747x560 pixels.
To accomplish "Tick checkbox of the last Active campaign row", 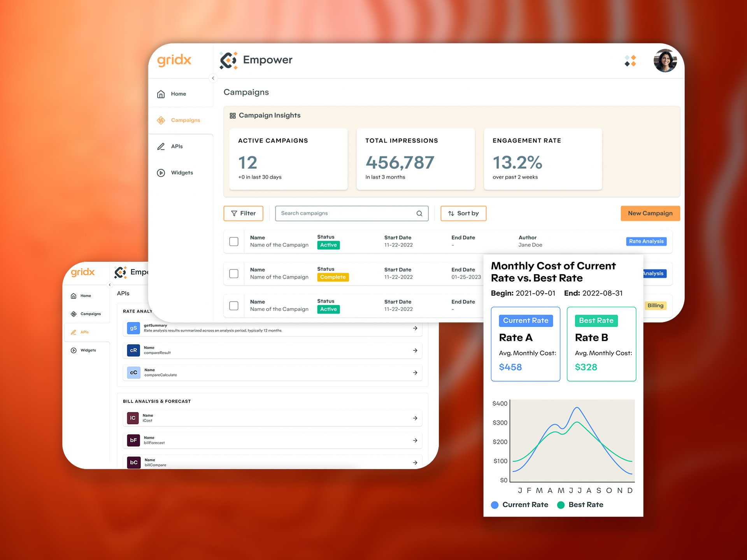I will coord(234,306).
